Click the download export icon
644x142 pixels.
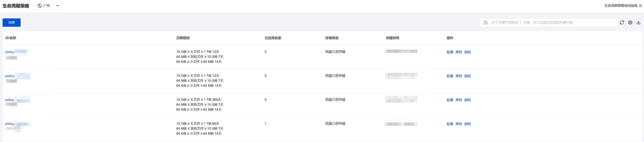(x=638, y=22)
